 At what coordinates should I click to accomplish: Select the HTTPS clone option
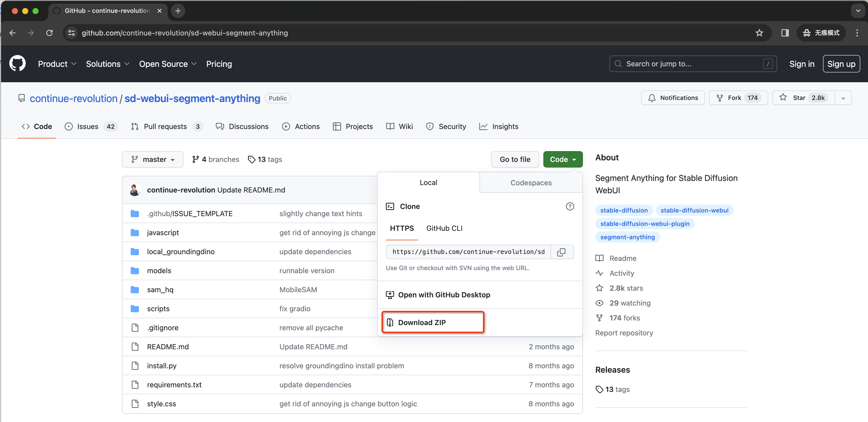pos(402,228)
